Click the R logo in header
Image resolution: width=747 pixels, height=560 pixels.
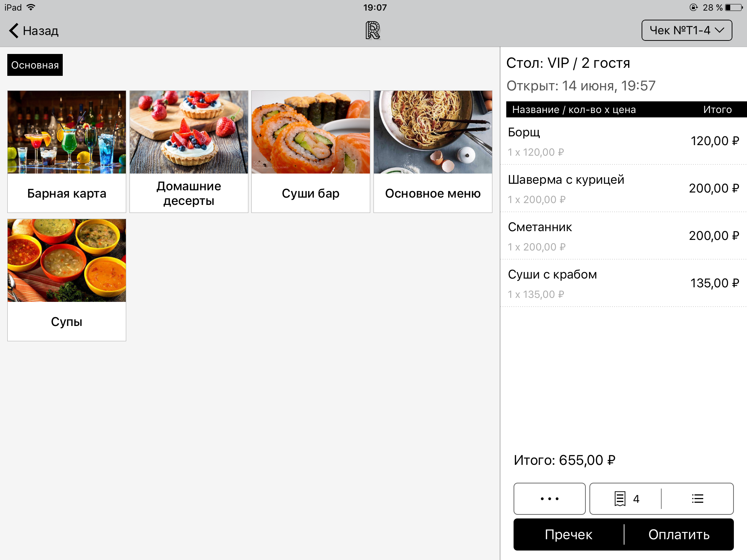pyautogui.click(x=373, y=30)
